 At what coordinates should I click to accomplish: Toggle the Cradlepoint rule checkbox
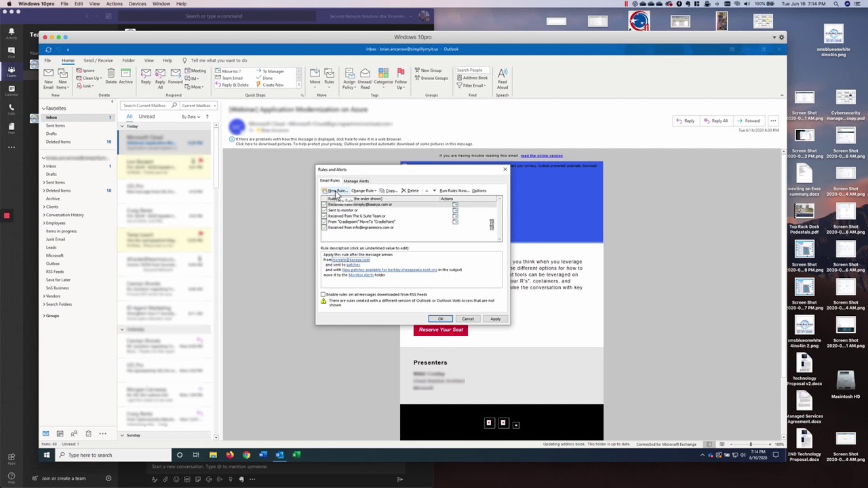[x=323, y=222]
